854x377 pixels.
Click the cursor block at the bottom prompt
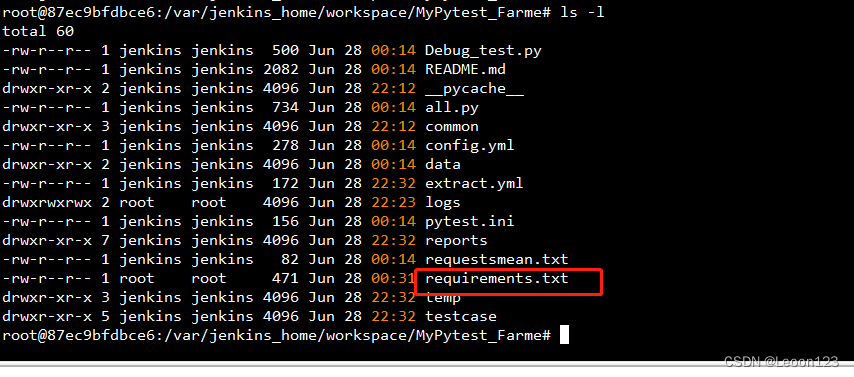click(x=564, y=335)
